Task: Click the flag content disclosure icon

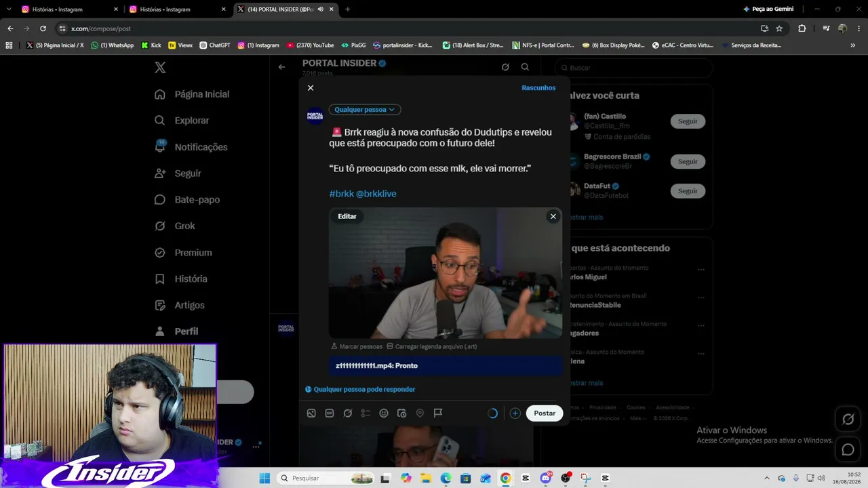Action: [438, 413]
